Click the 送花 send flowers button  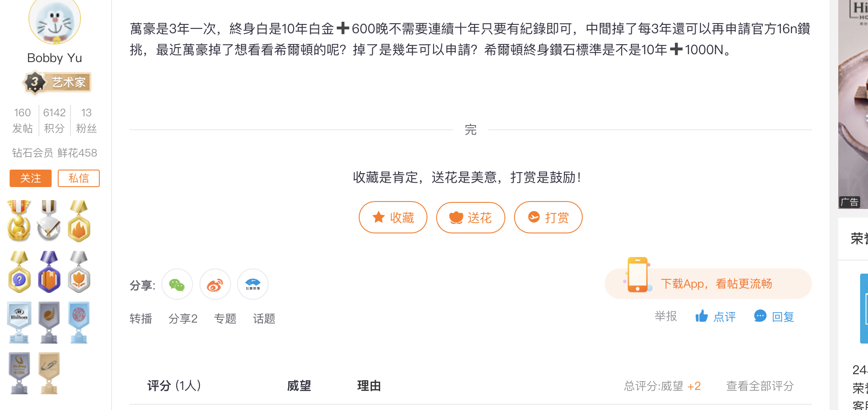coord(471,217)
